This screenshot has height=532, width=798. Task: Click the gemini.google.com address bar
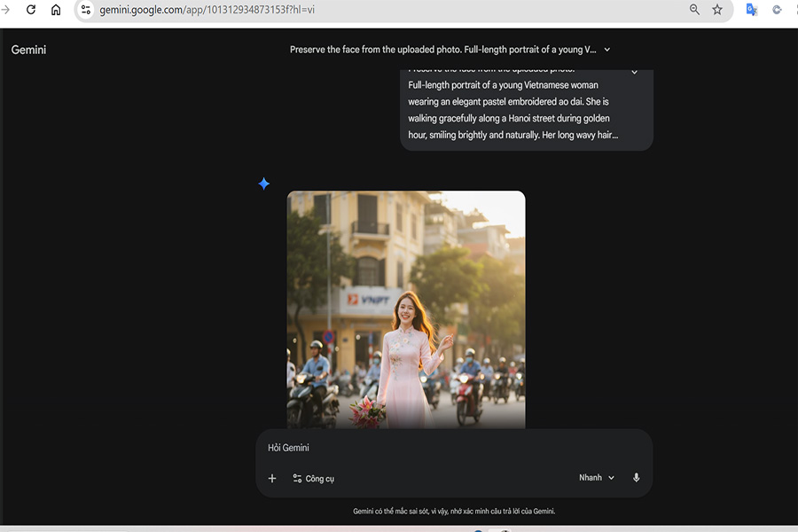click(355, 10)
